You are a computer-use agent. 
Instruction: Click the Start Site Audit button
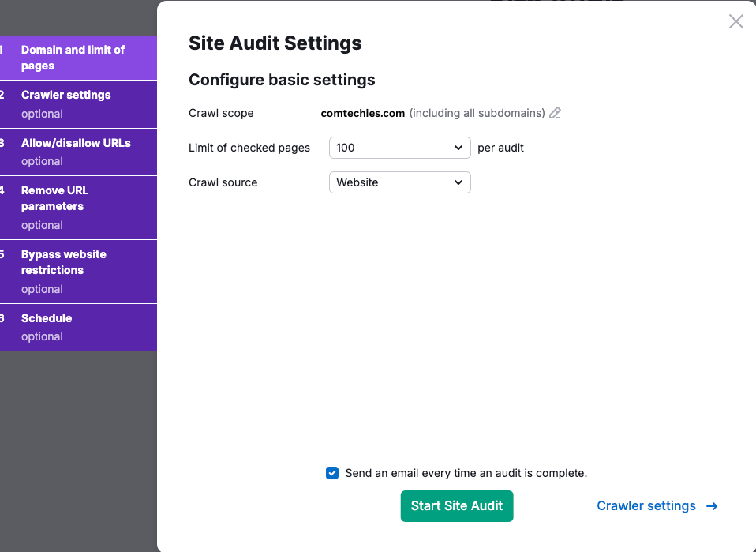click(457, 506)
